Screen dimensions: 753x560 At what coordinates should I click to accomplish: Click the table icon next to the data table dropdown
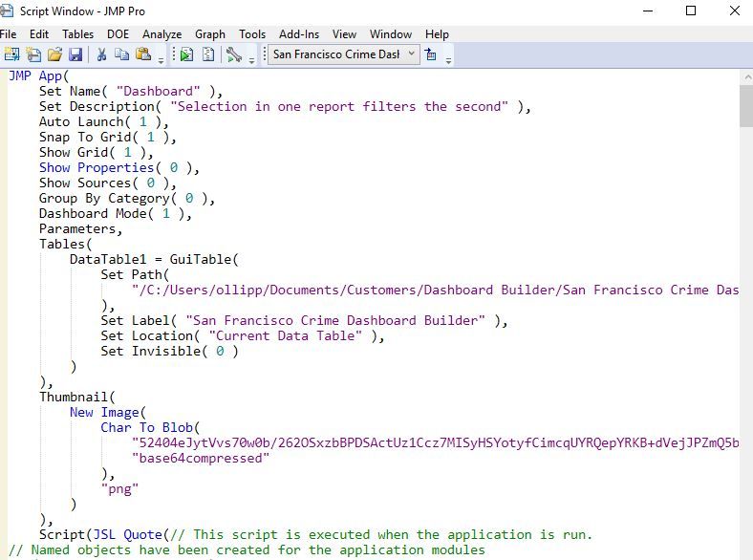pyautogui.click(x=431, y=54)
